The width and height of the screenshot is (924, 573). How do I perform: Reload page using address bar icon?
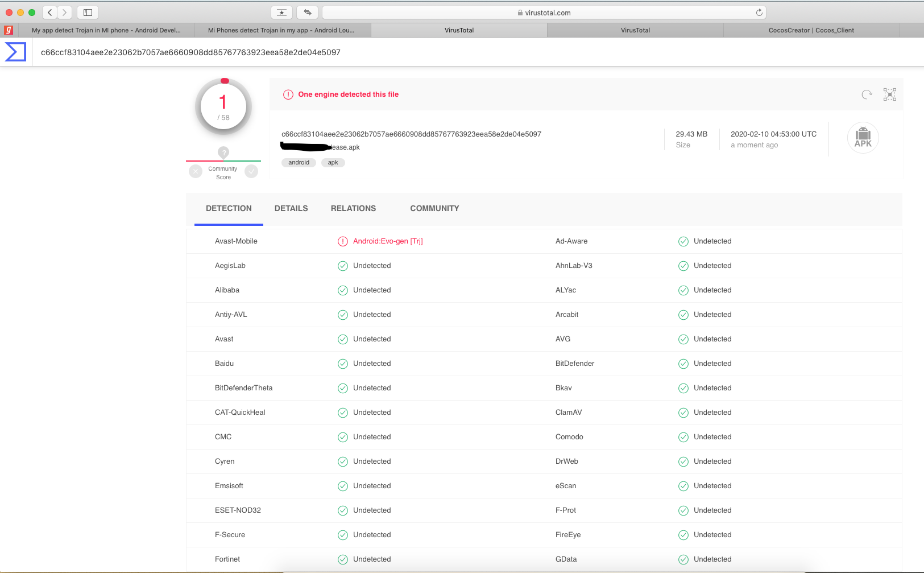click(759, 13)
